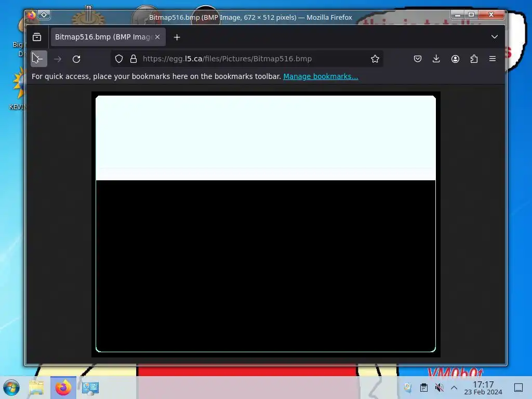This screenshot has width=532, height=399.
Task: Open Firefox View from the tab bar
Action: pyautogui.click(x=37, y=37)
